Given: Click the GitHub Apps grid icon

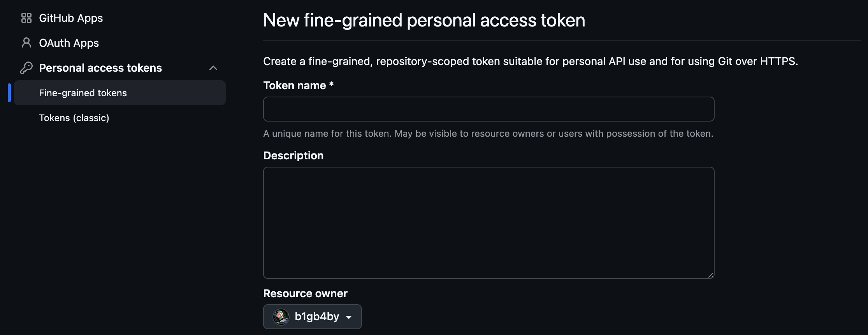Looking at the screenshot, I should click(26, 18).
